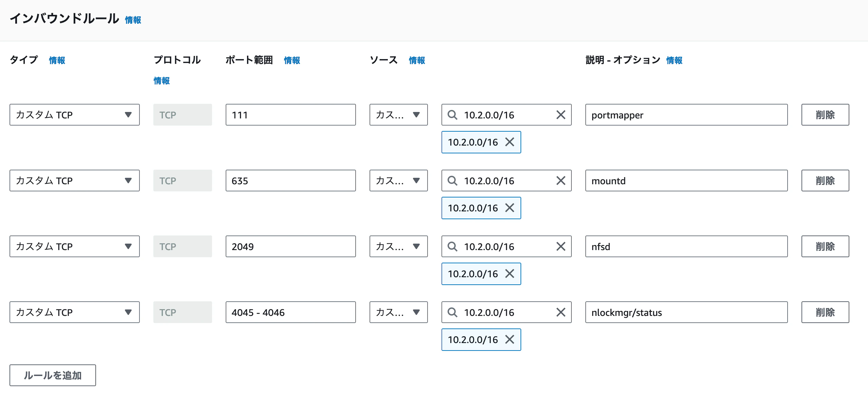Expand the type dropdown for port 2049 rule

74,247
